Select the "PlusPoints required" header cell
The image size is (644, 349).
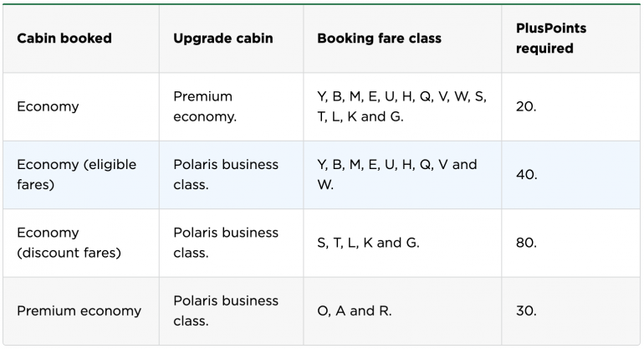pyautogui.click(x=551, y=38)
